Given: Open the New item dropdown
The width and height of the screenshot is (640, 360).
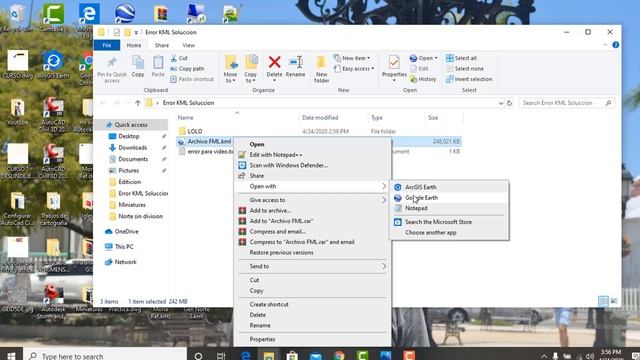Looking at the screenshot, I should (352, 58).
